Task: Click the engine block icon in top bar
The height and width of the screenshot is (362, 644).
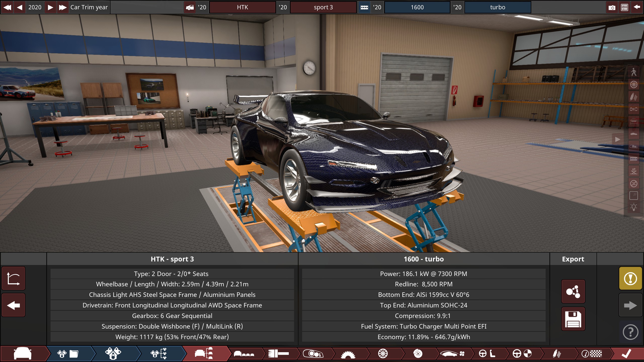Action: [364, 7]
